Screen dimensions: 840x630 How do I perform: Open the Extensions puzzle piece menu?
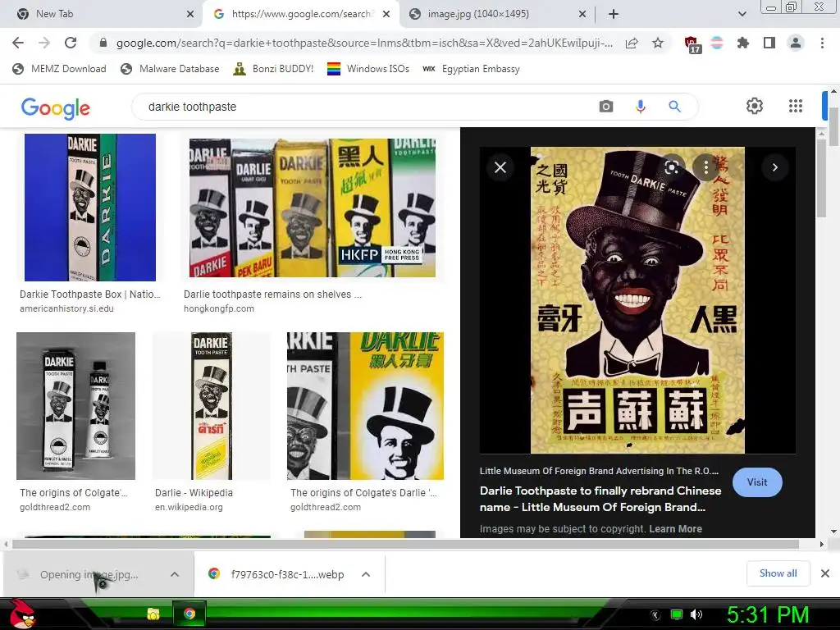(x=743, y=43)
